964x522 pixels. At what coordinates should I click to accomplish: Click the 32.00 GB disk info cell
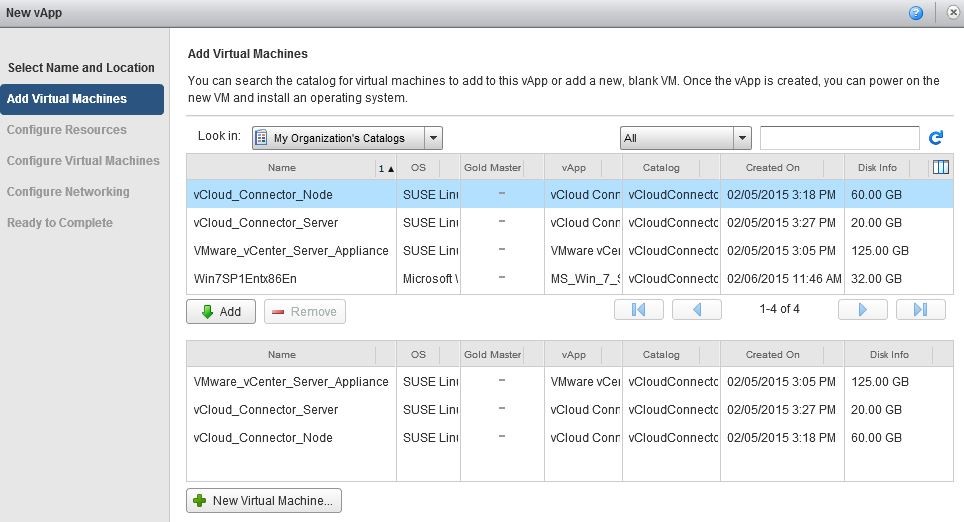click(876, 279)
